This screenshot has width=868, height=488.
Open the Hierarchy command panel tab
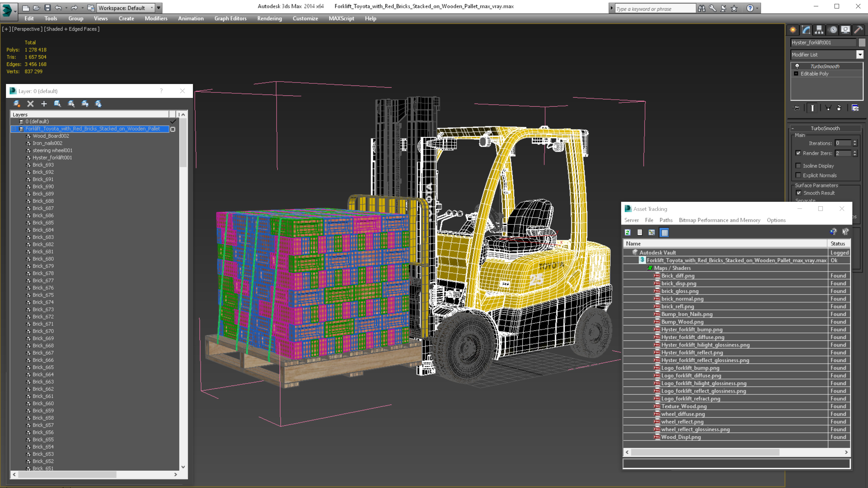click(819, 30)
